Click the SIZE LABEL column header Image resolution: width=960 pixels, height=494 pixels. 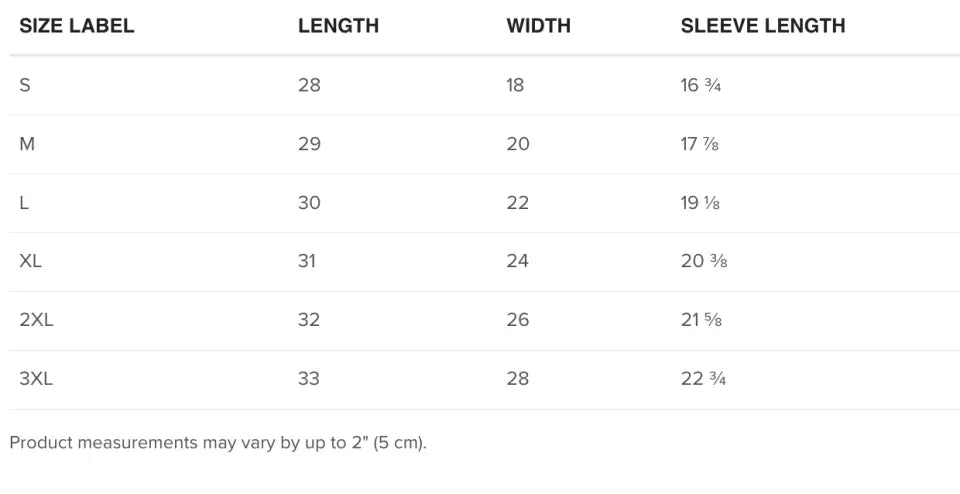(77, 27)
